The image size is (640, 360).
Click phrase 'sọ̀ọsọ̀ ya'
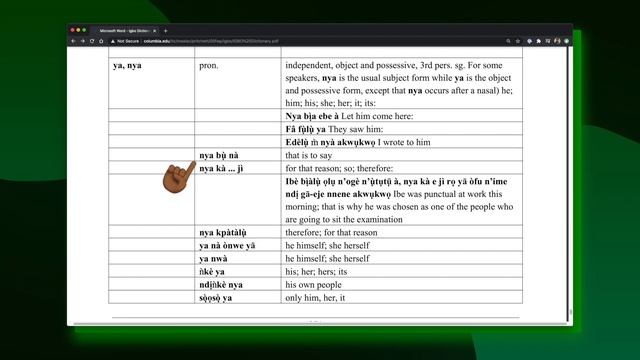tap(216, 298)
